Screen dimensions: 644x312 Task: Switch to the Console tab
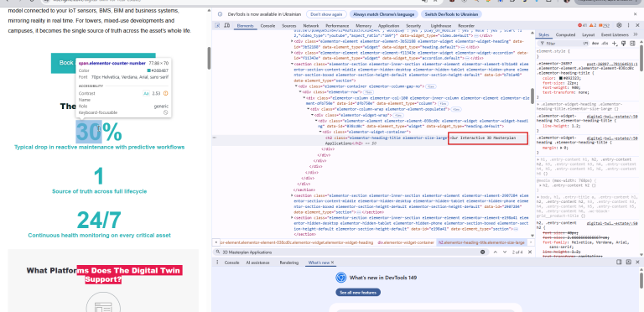(x=267, y=26)
